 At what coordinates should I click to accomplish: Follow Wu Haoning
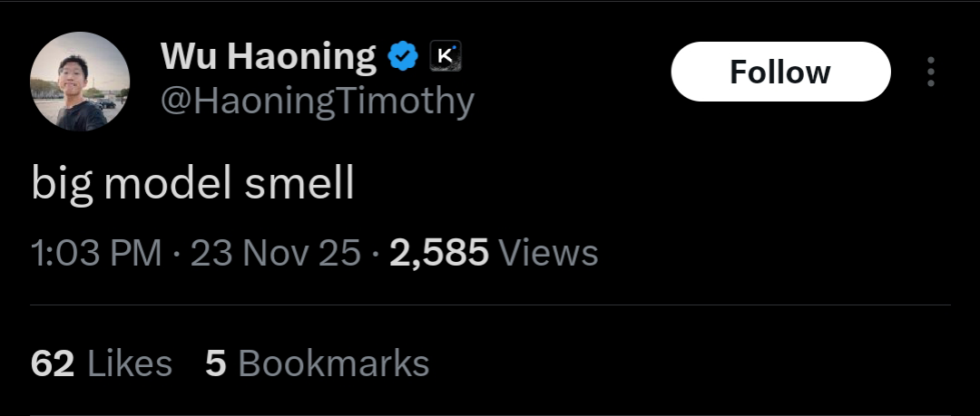coord(780,73)
